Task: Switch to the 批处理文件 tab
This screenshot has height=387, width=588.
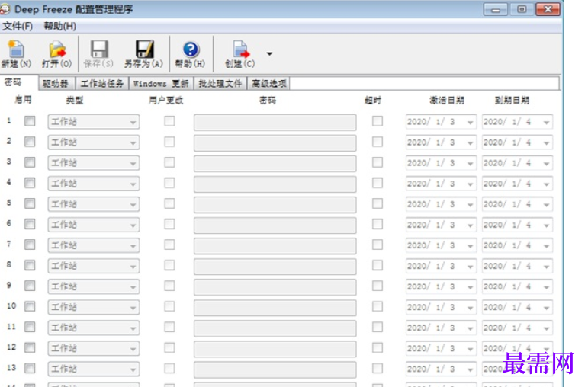Action: pyautogui.click(x=220, y=84)
